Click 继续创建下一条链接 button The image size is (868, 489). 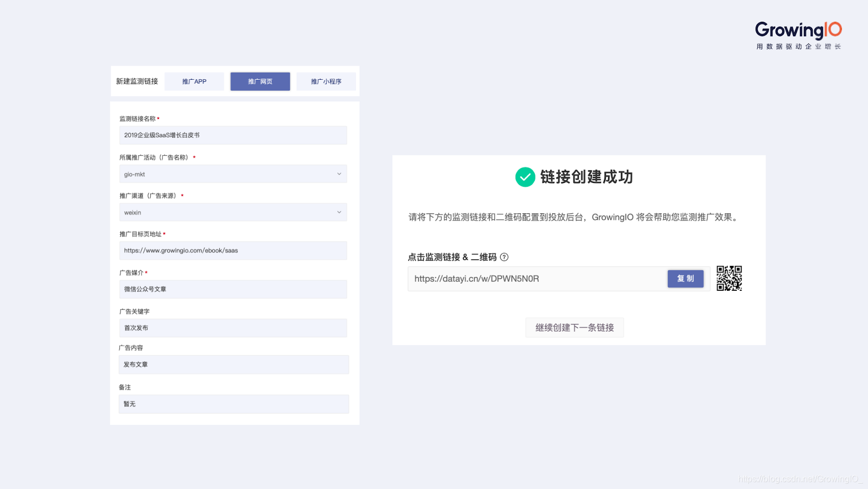575,327
